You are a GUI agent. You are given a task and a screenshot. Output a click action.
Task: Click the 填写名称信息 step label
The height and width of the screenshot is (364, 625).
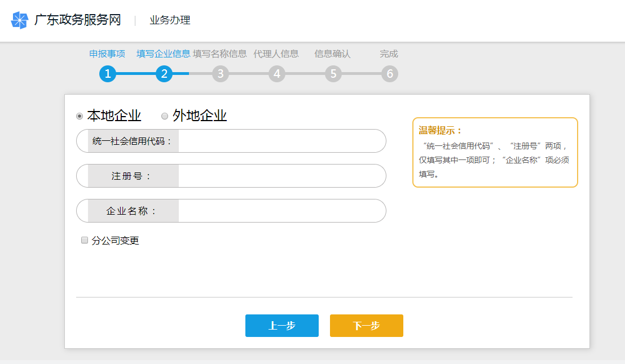click(x=221, y=54)
